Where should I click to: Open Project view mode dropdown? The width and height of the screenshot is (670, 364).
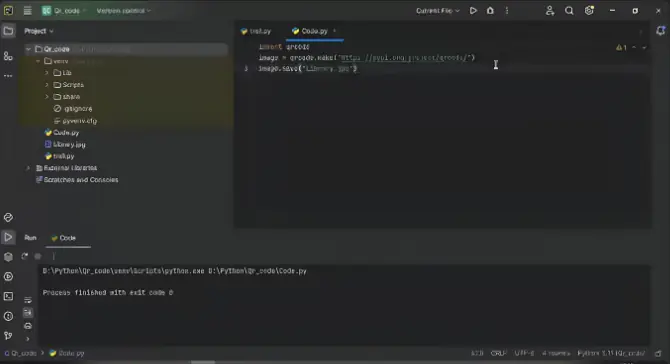[x=38, y=31]
